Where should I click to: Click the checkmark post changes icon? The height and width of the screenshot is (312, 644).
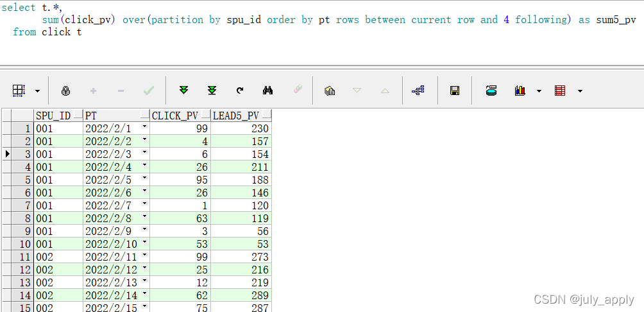tap(149, 91)
